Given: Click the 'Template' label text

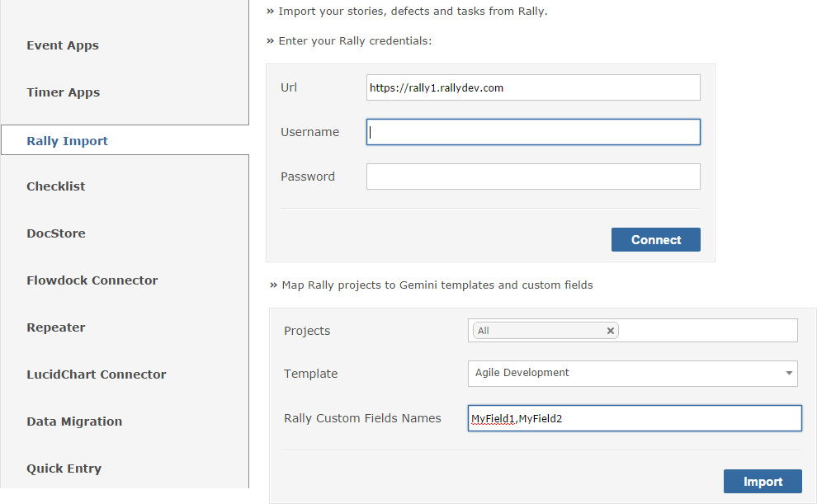Looking at the screenshot, I should 310,374.
